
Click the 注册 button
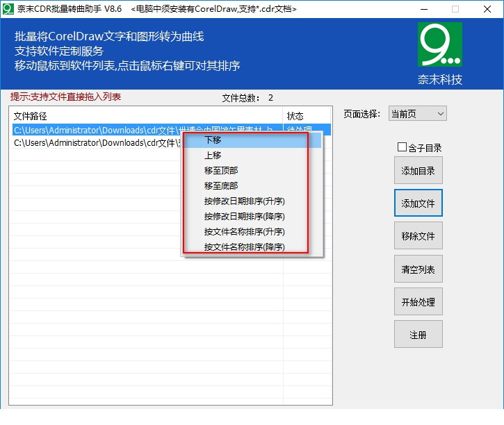(418, 335)
